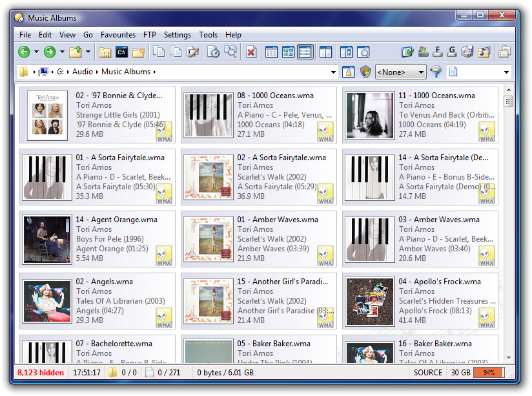Click the 94% disk usage bar
The width and height of the screenshot is (532, 396).
(489, 373)
